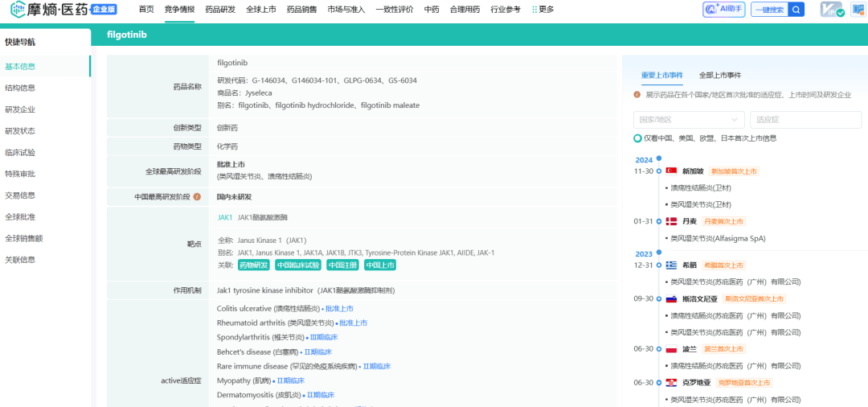
Task: Click 批准上市 link next to Colitis ulcerative
Action: (x=338, y=309)
